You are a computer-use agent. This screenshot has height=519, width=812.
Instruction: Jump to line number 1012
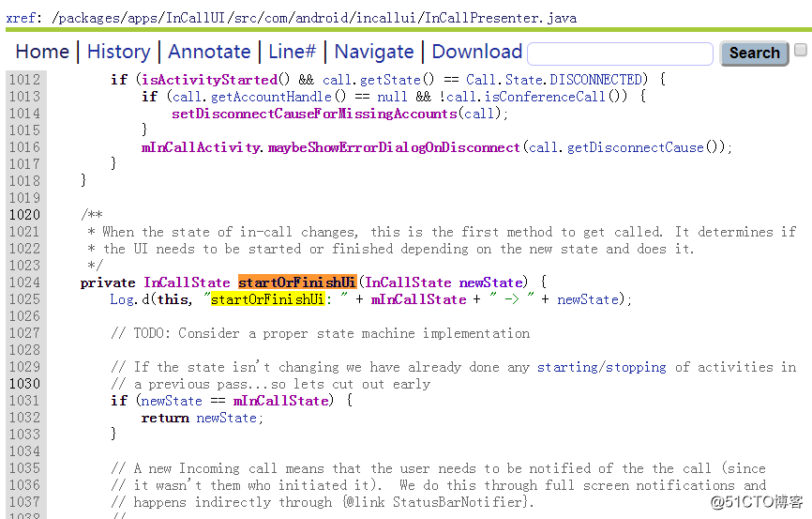[x=24, y=80]
